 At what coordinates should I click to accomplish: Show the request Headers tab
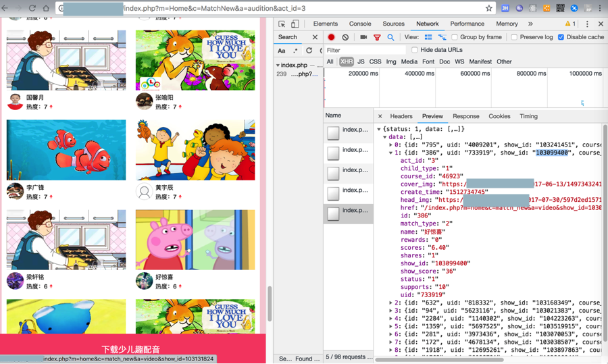pos(401,116)
